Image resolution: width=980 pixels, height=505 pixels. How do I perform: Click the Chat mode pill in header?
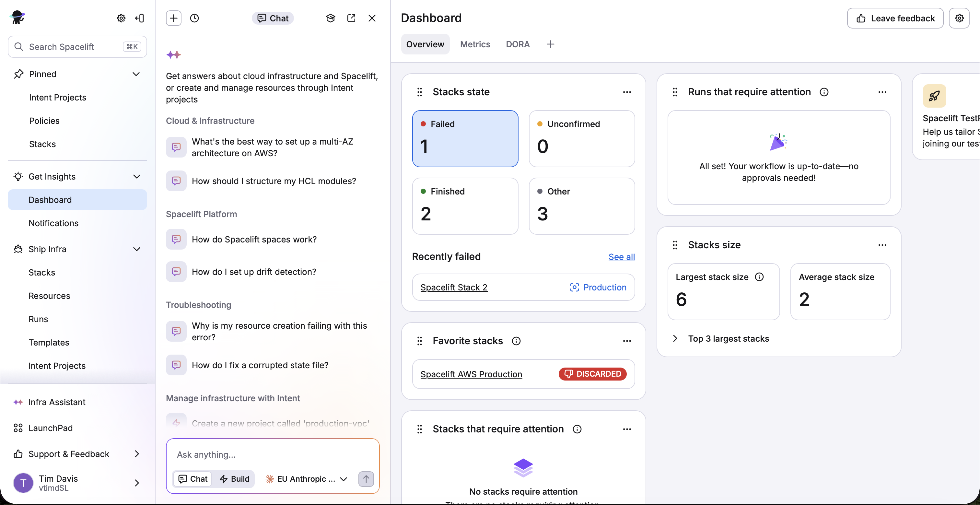tap(273, 18)
